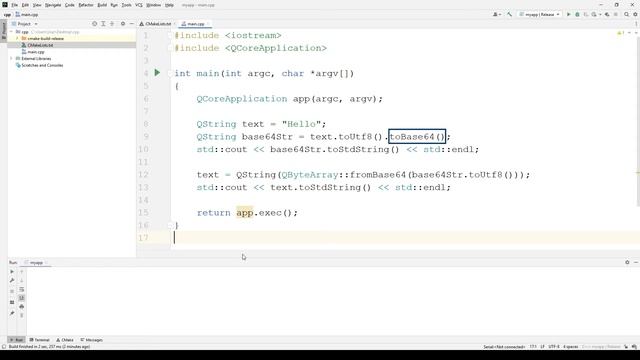
Task: Open the CMake tool window tab
Action: (65, 340)
